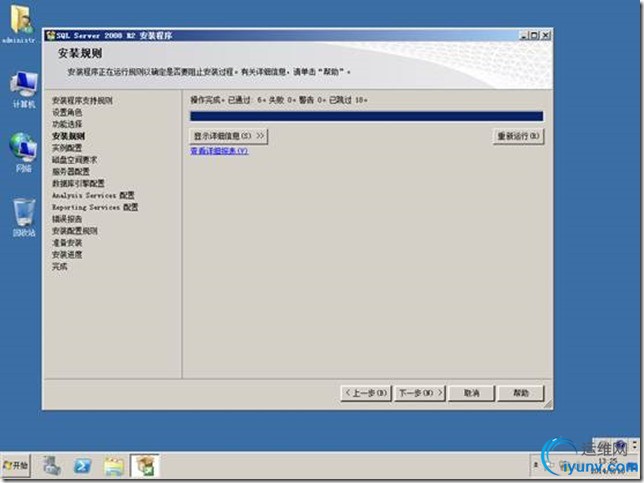
Task: Open Windows Explorer from the taskbar
Action: (114, 466)
